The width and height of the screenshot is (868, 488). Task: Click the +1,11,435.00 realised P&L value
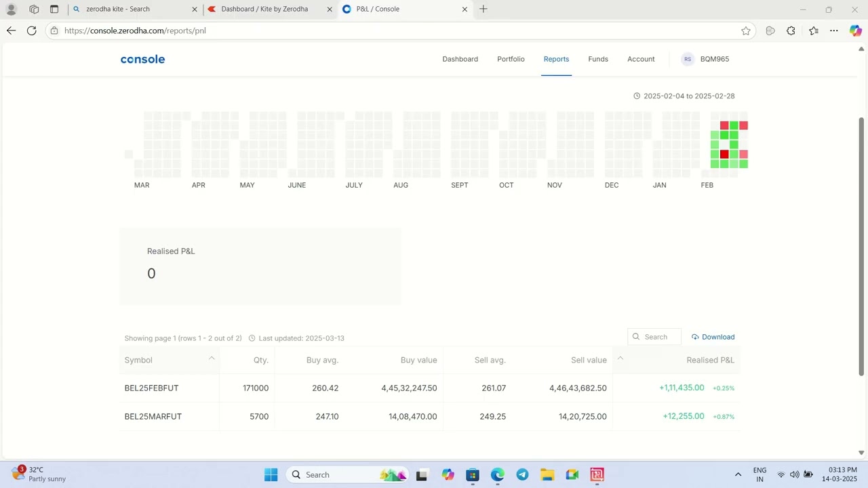coord(682,388)
